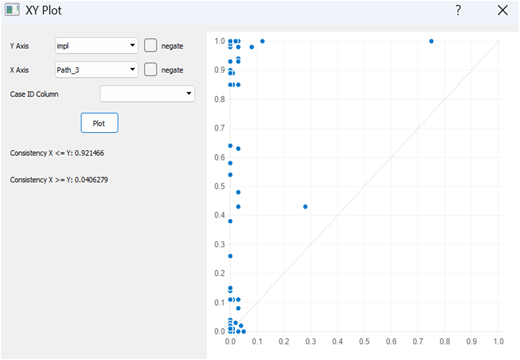Click the Plot button

99,123
